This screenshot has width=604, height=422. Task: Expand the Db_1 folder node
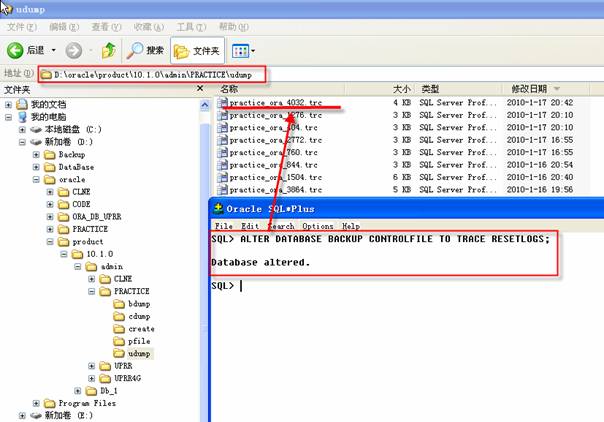click(78, 391)
